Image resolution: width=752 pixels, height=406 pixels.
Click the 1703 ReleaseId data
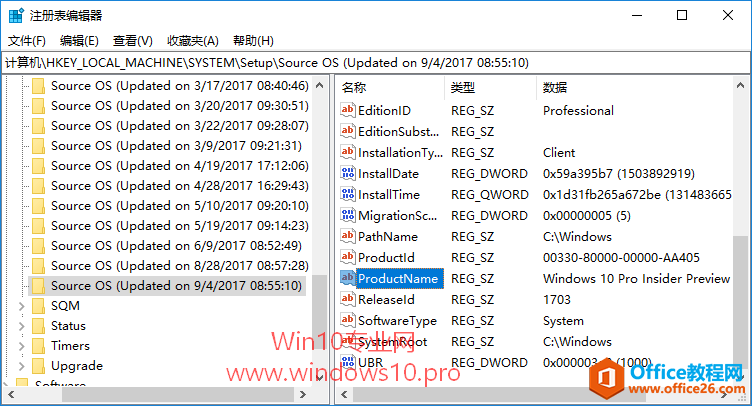coord(556,300)
